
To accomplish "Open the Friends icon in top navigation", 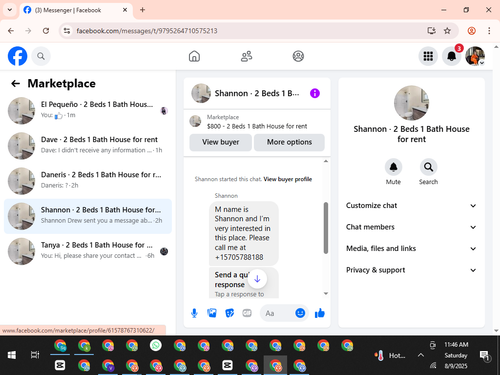I will point(246,56).
